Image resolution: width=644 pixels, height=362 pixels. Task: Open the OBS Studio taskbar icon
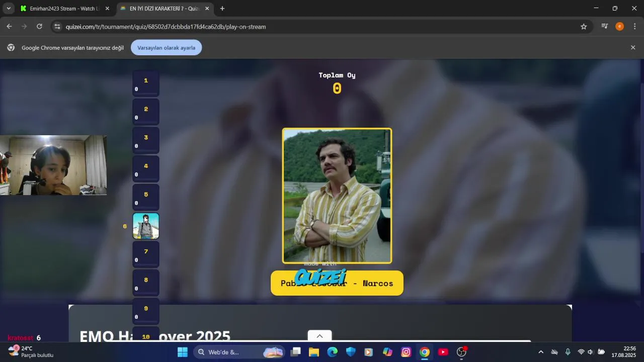[461, 352]
